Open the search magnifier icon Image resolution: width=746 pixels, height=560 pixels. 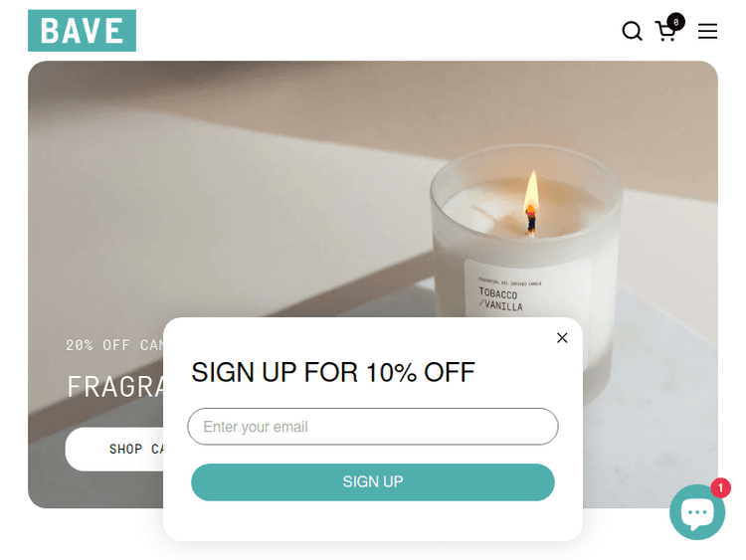coord(632,32)
